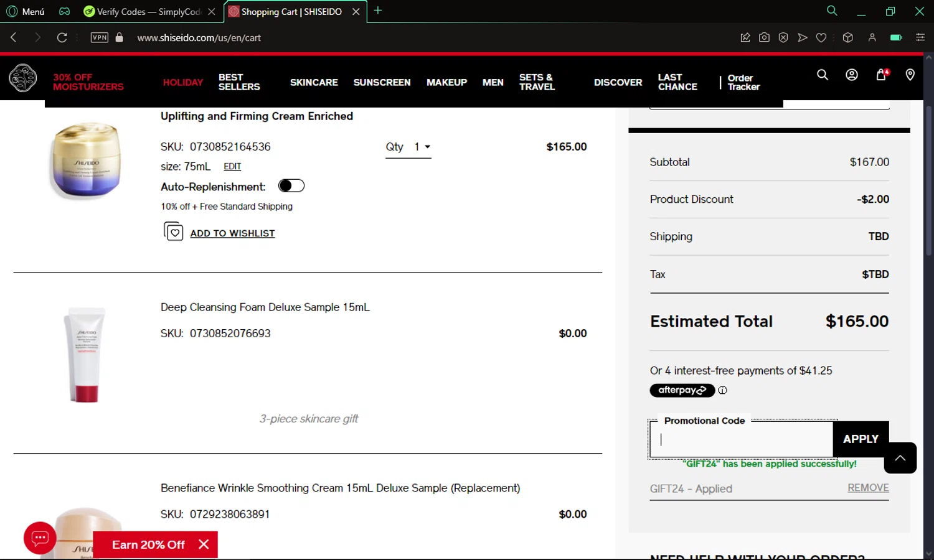The height and width of the screenshot is (560, 934).
Task: Go back to the previous page
Action: [x=14, y=37]
